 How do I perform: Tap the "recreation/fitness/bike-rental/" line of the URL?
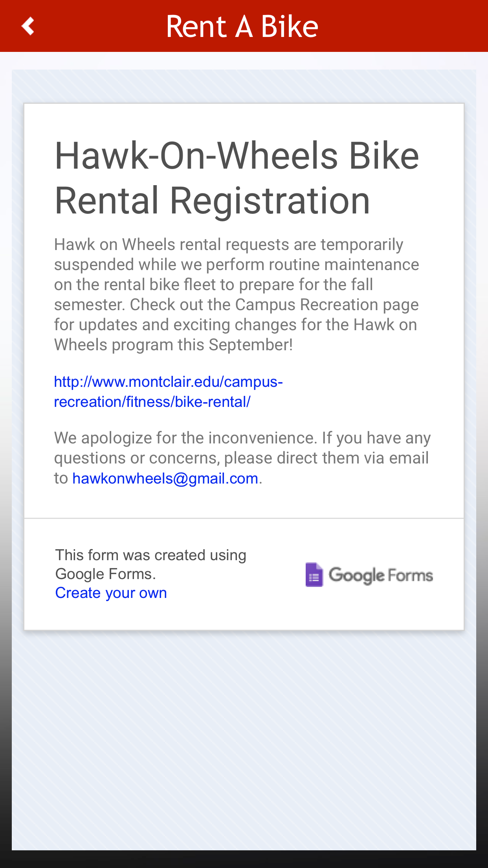pyautogui.click(x=152, y=402)
